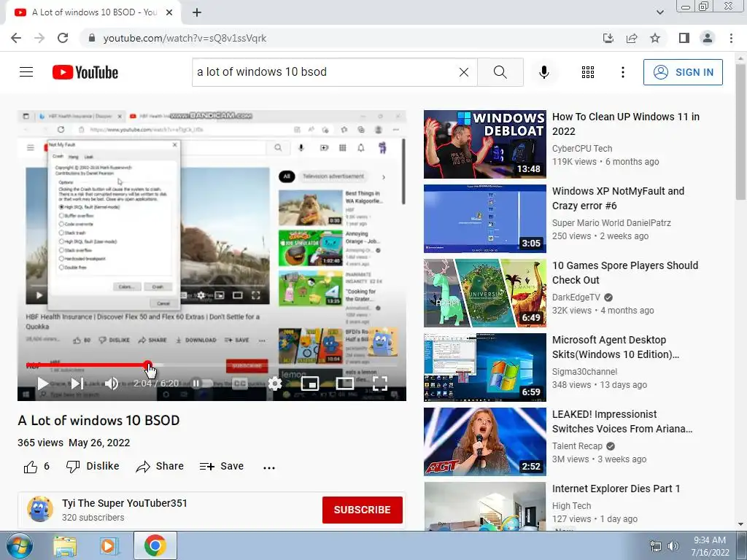Clear the search box with the X icon

pyautogui.click(x=463, y=72)
